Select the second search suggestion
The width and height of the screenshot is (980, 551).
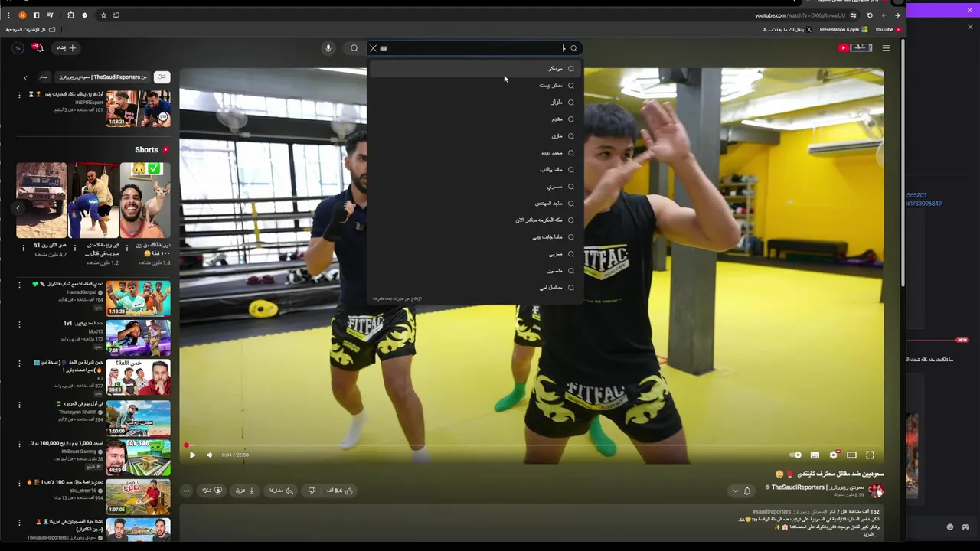pos(475,86)
